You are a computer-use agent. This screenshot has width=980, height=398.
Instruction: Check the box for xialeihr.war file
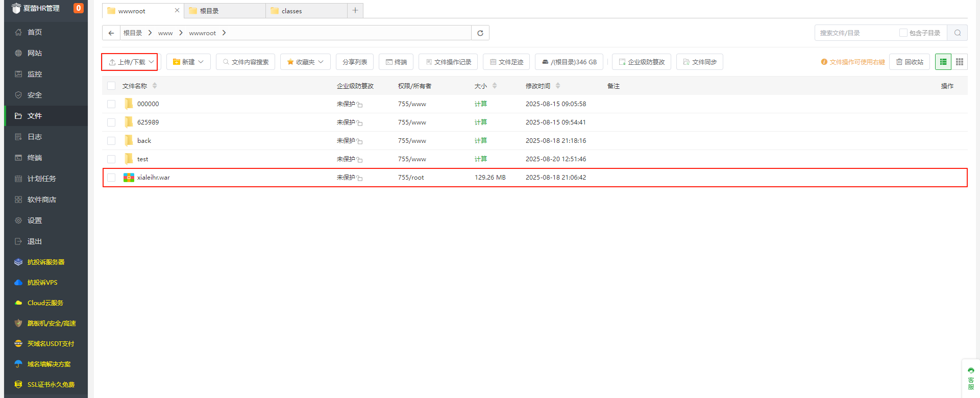[x=111, y=178]
